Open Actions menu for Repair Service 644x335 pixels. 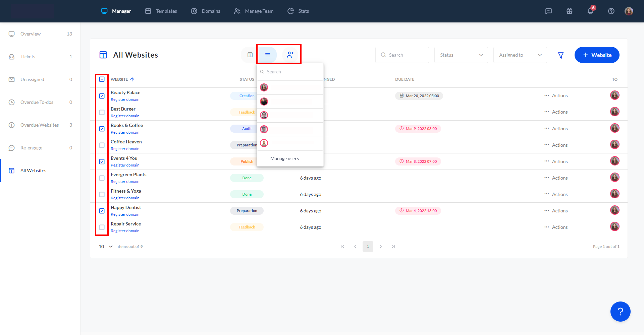click(556, 227)
